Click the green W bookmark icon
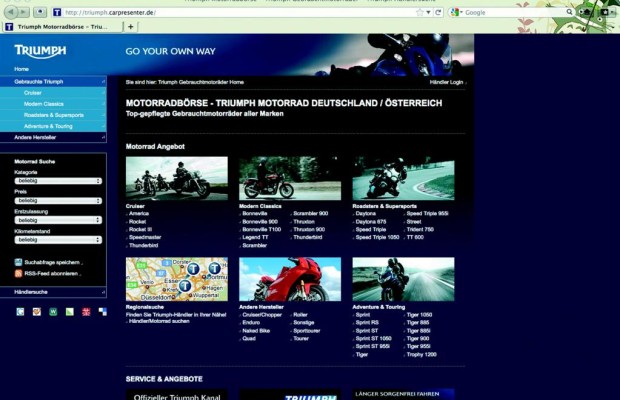Screen dimensions: 620x400 [x=53, y=312]
